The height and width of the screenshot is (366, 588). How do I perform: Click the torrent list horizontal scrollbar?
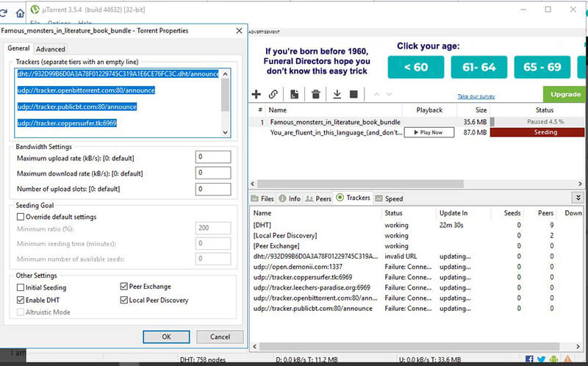tap(360, 184)
